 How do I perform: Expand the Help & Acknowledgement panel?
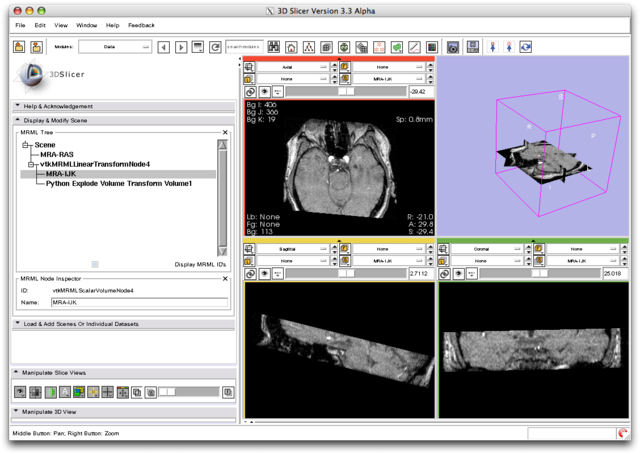58,106
